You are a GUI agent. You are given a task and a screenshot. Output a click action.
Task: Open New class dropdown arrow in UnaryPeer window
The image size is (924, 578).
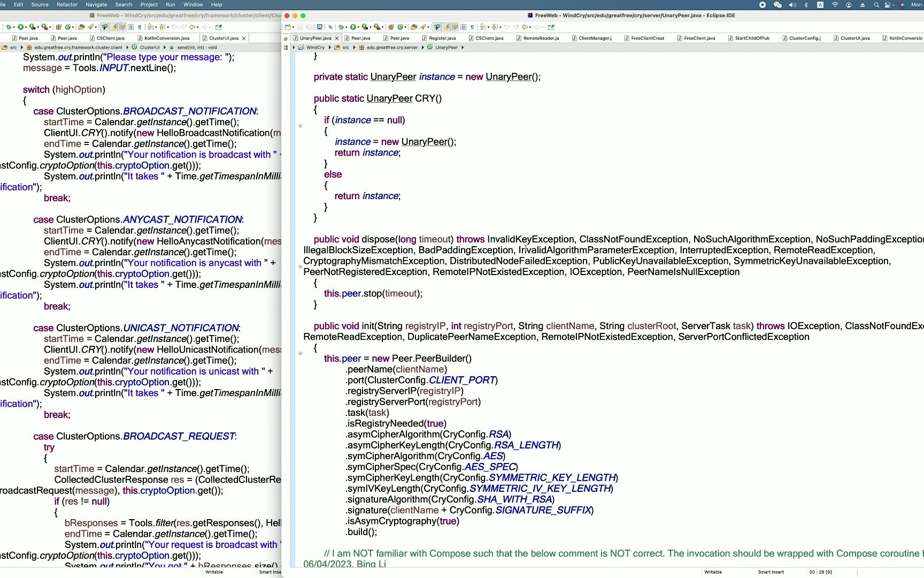(406, 27)
